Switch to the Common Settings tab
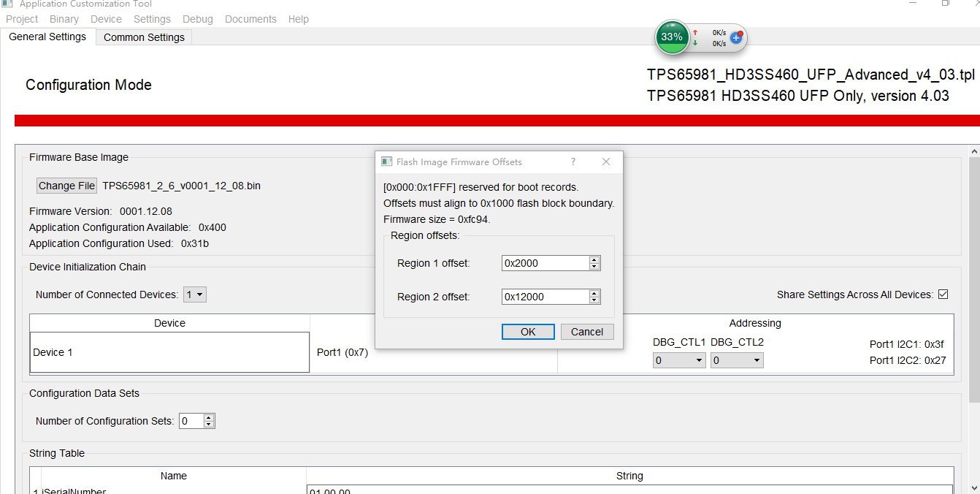 144,37
